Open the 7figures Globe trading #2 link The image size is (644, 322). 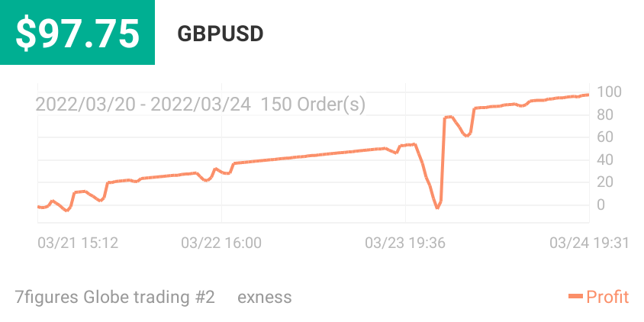point(114,297)
